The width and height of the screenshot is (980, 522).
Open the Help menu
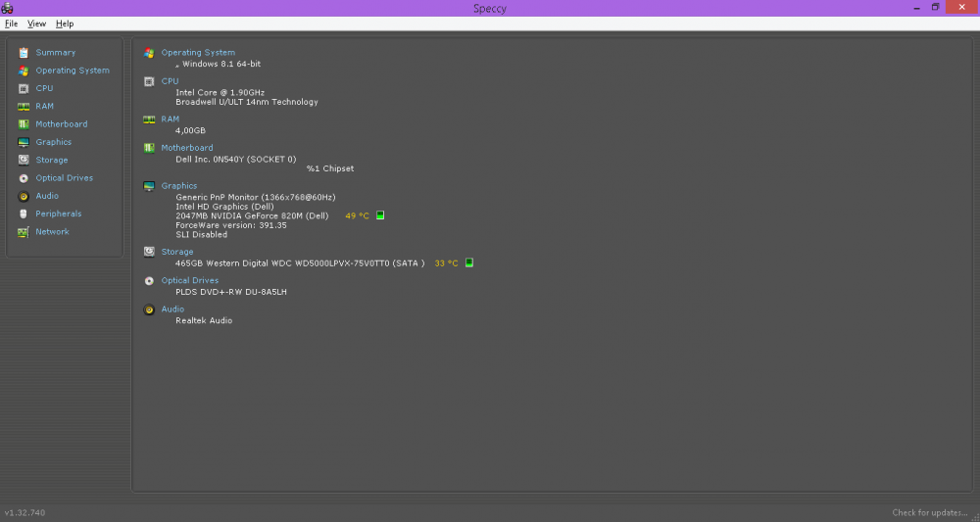[x=65, y=24]
